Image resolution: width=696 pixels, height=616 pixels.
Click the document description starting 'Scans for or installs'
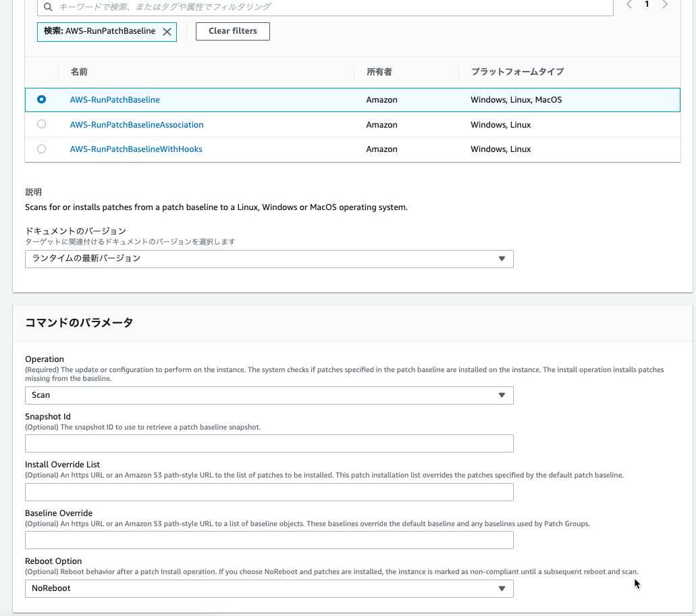click(x=216, y=207)
